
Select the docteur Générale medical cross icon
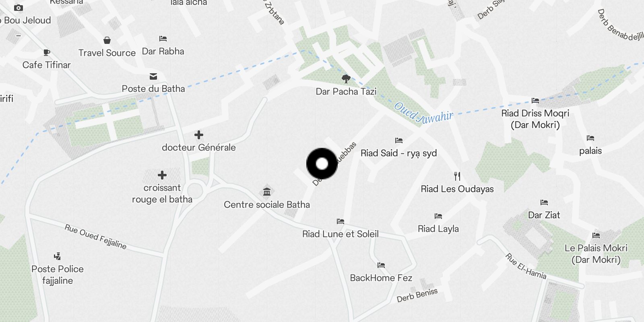pos(199,135)
